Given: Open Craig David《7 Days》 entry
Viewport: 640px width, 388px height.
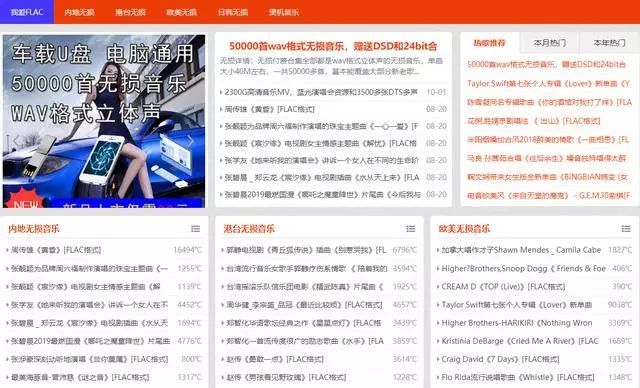Looking at the screenshot, I should pyautogui.click(x=500, y=359).
